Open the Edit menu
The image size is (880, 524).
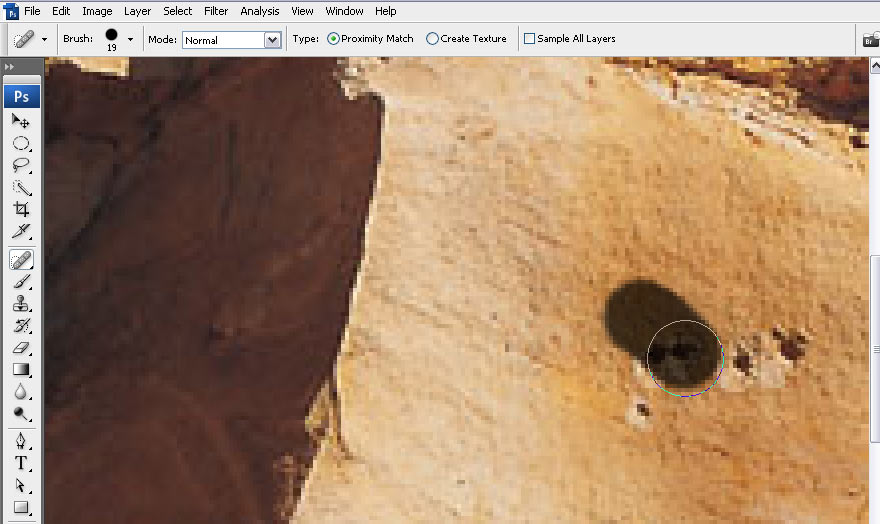pos(61,11)
